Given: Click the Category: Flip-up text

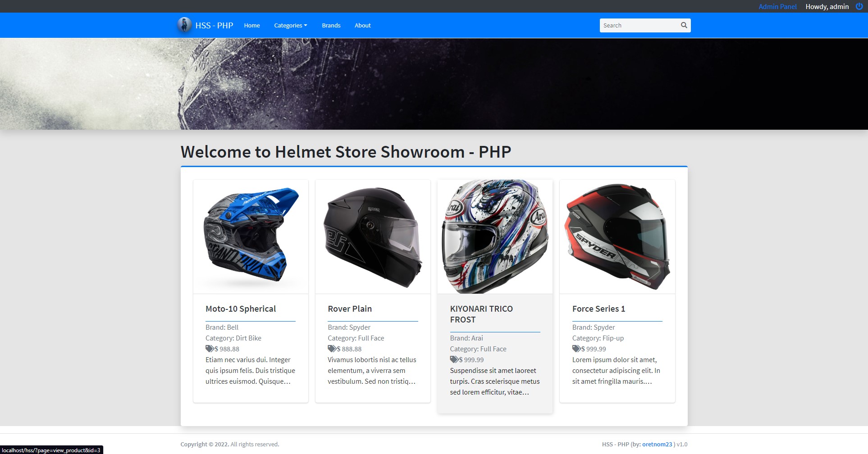Looking at the screenshot, I should [598, 338].
